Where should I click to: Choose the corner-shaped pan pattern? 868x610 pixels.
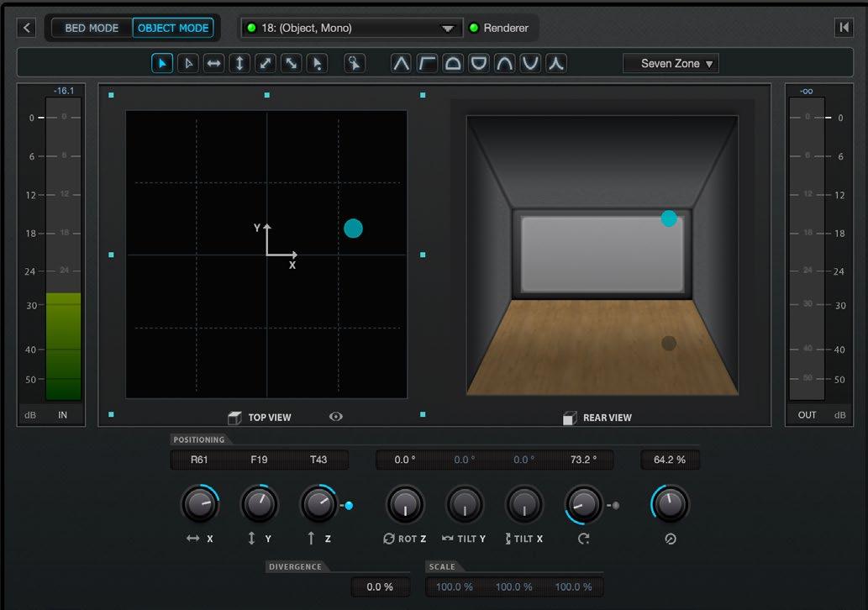(x=427, y=64)
